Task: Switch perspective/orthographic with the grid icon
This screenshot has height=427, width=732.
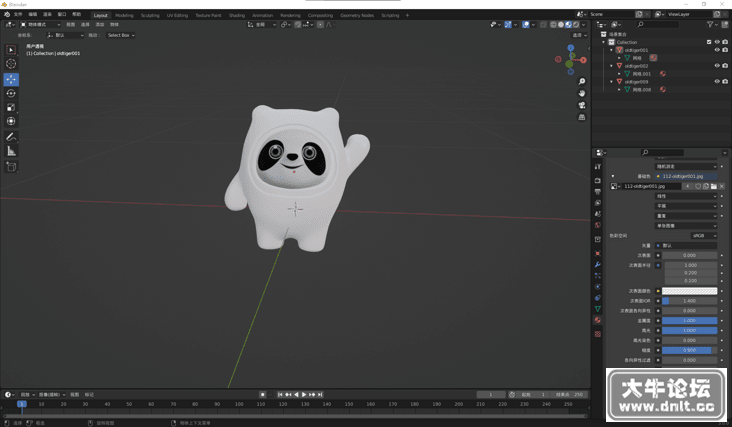Action: point(582,117)
